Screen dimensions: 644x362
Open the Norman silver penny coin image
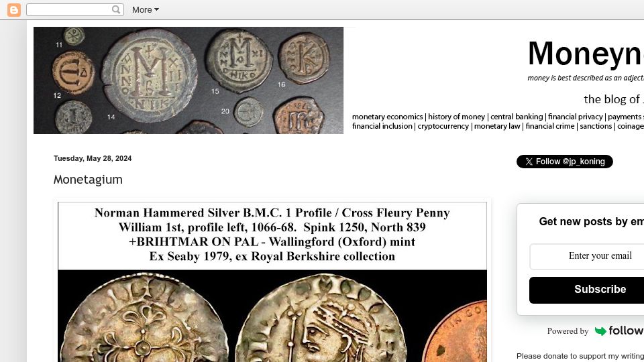(x=272, y=282)
